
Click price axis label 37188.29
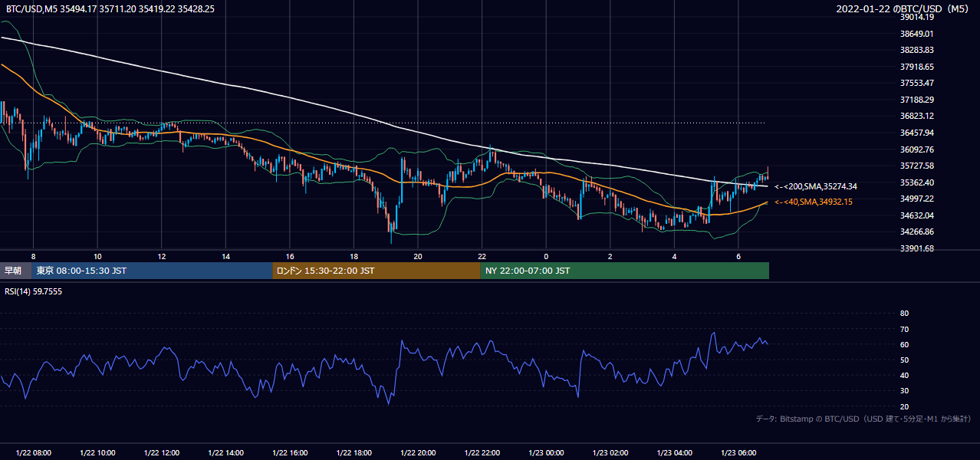[x=917, y=100]
